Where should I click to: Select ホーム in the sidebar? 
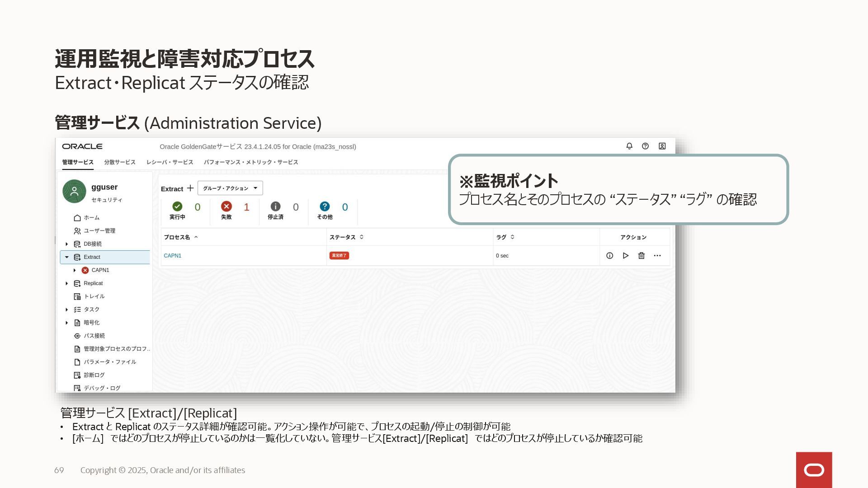[x=91, y=218]
